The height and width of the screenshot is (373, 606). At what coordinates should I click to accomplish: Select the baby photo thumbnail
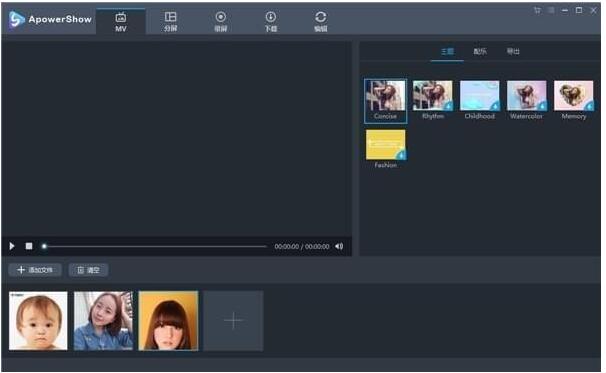[x=38, y=321]
